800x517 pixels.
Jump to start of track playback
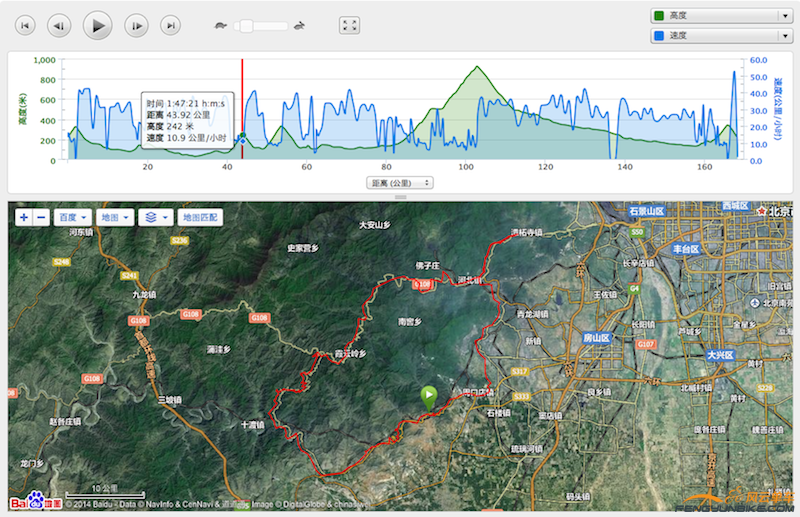point(25,26)
